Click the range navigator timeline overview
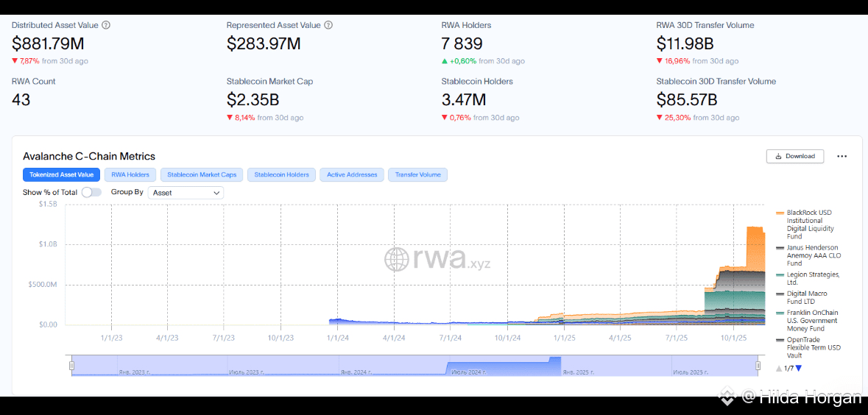 point(414,366)
